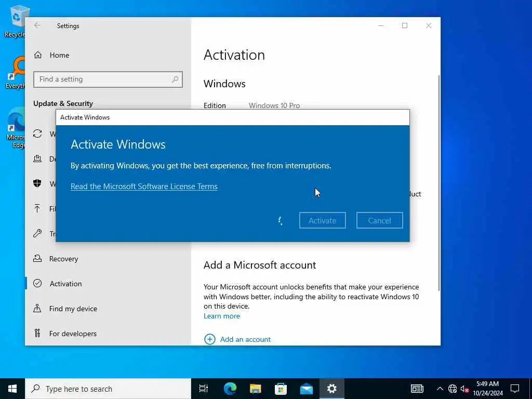This screenshot has width=532, height=399.
Task: Open Mail app from taskbar
Action: point(306,389)
